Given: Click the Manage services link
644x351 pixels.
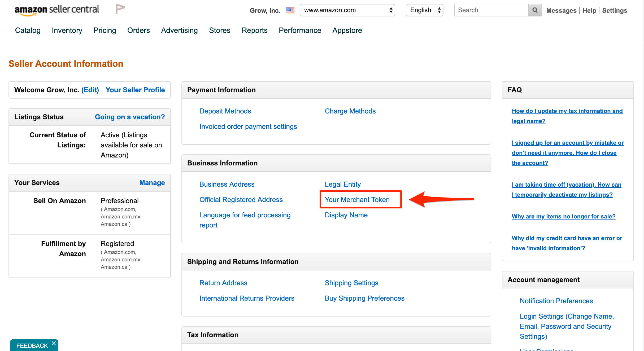Looking at the screenshot, I should pos(152,183).
